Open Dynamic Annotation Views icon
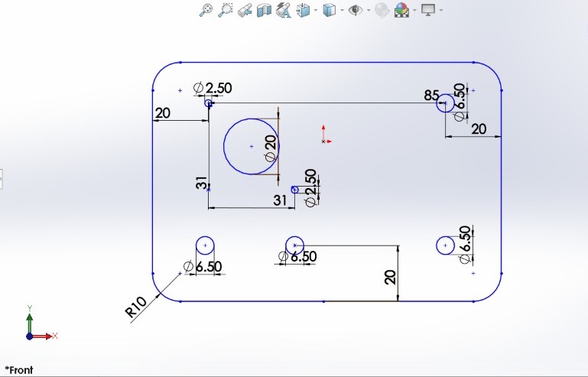Screen dimensions: 588x377 284,10
